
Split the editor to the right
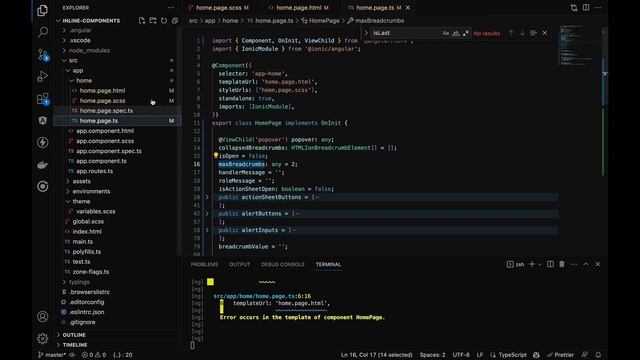586,8
